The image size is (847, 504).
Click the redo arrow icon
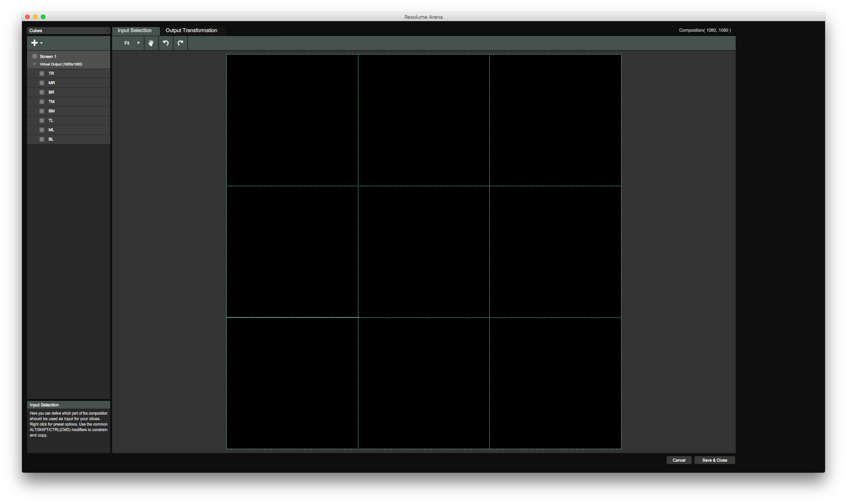180,43
